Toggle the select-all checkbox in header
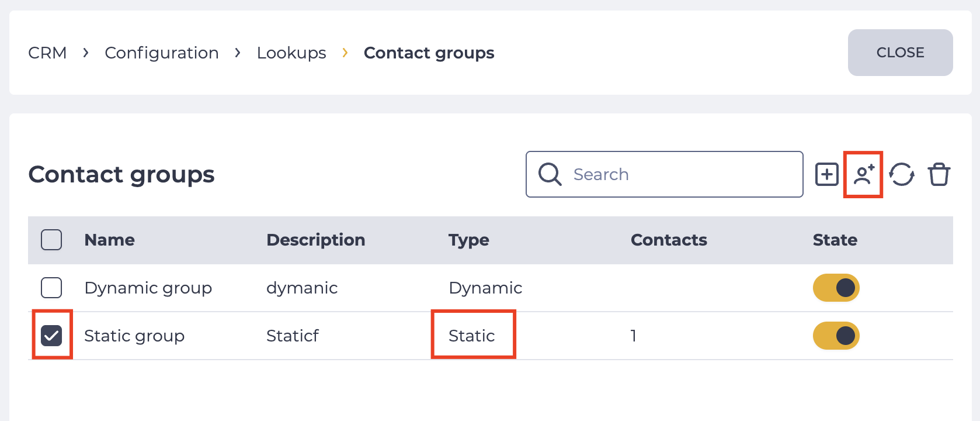 51,240
